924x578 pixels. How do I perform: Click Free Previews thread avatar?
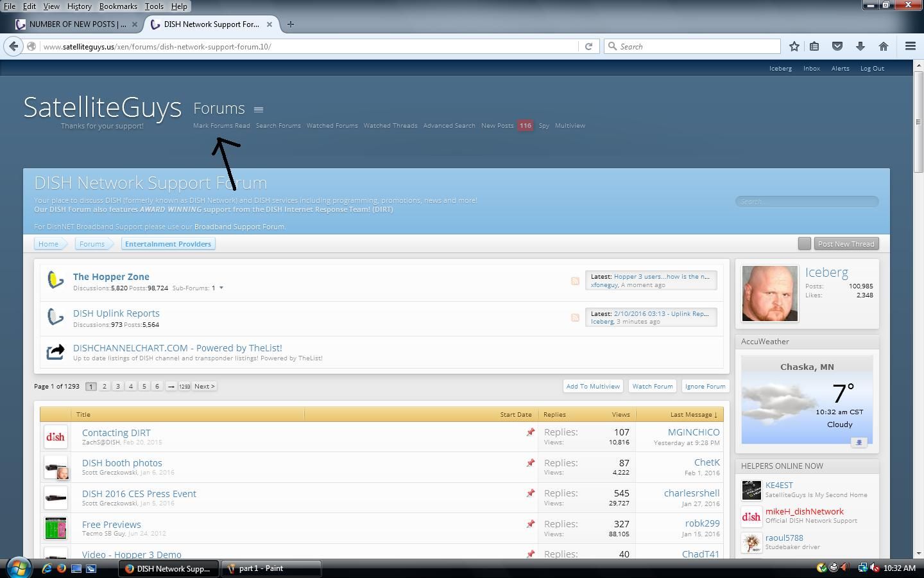coord(56,529)
